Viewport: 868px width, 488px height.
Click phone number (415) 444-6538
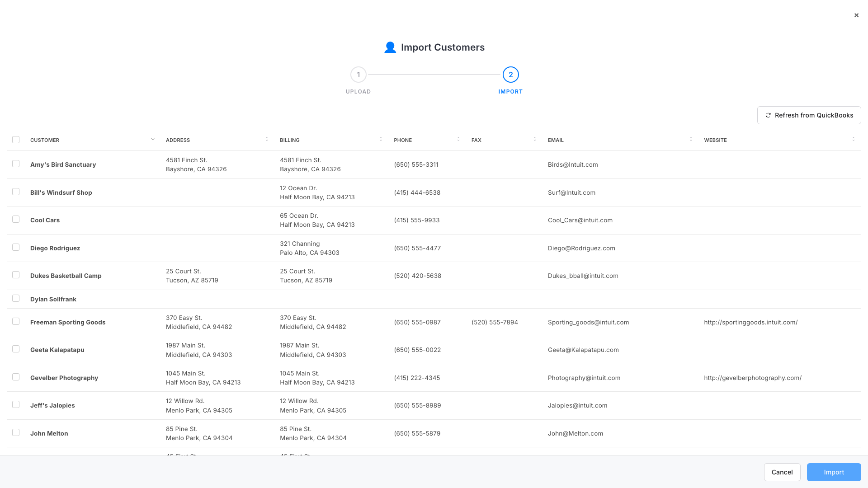[417, 192]
